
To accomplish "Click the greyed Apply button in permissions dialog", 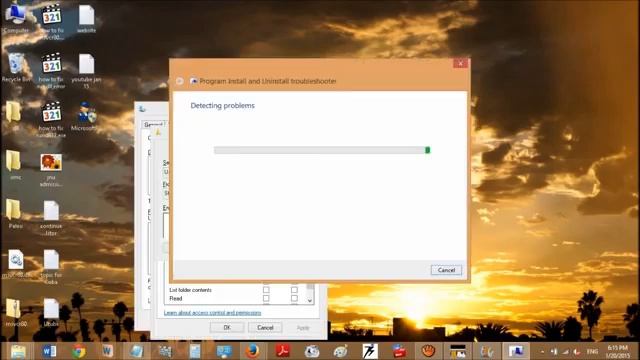I will (x=302, y=327).
